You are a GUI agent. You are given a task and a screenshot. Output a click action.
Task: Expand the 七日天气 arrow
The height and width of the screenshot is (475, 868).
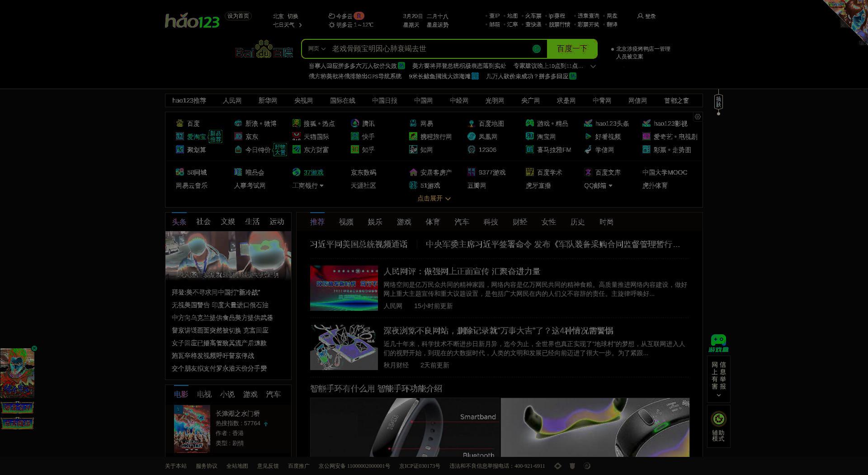click(x=300, y=25)
